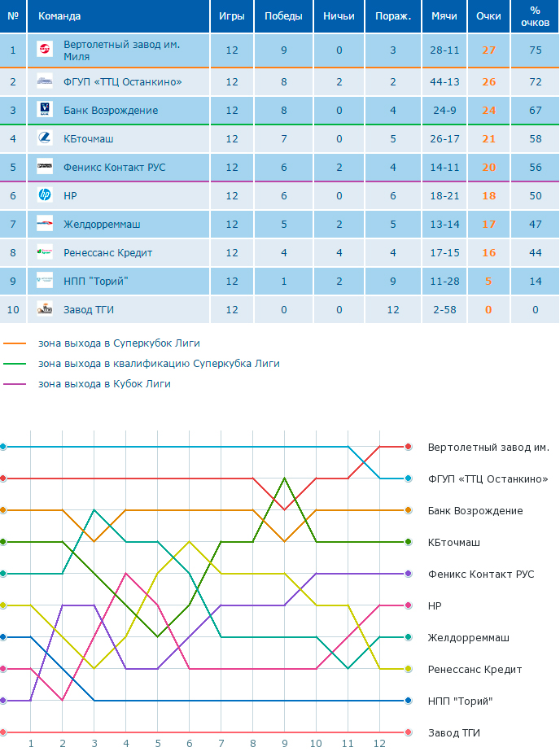
Task: Click points value 27 for first place
Action: coord(488,50)
